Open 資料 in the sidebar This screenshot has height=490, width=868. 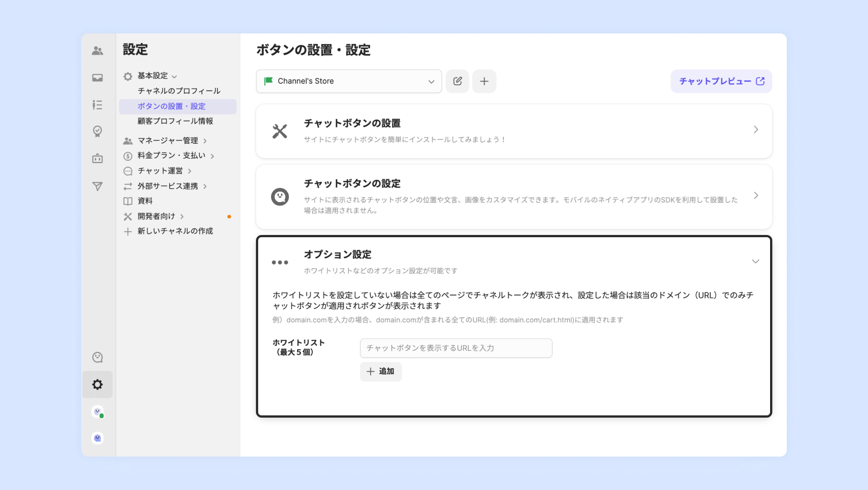145,201
